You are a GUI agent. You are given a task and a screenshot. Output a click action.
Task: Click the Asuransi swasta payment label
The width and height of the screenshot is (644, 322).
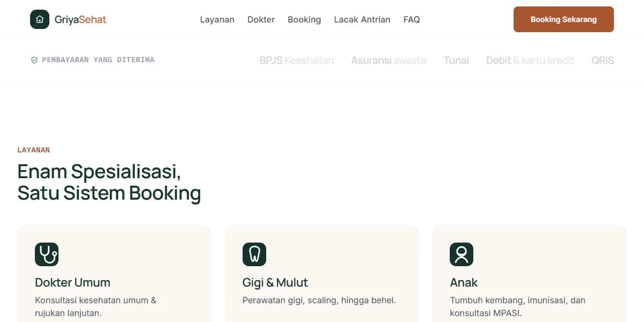click(389, 60)
